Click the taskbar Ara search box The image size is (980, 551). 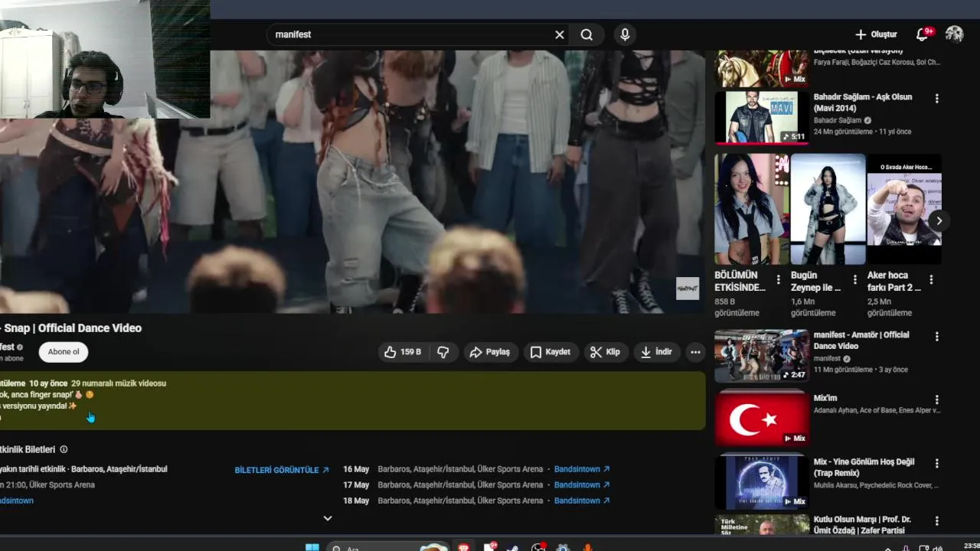tap(388, 547)
